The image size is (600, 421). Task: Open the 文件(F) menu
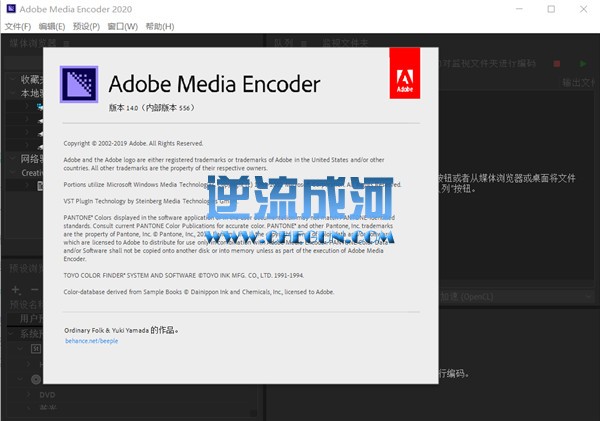coord(18,26)
